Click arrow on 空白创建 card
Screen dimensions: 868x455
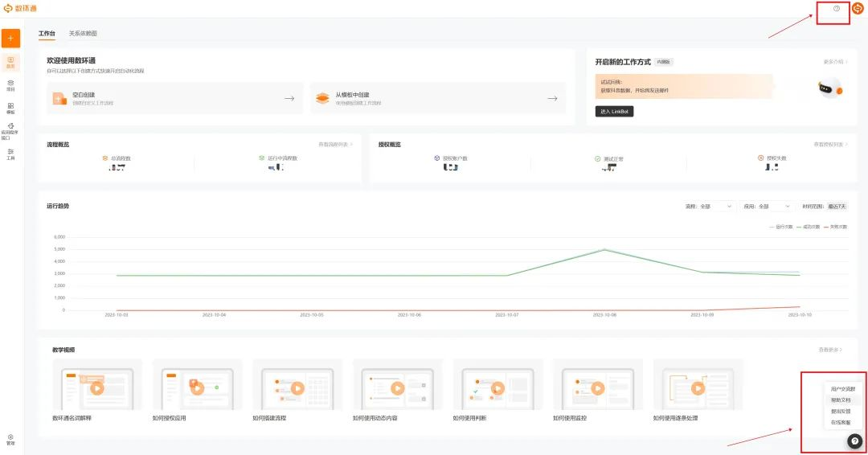pyautogui.click(x=289, y=98)
